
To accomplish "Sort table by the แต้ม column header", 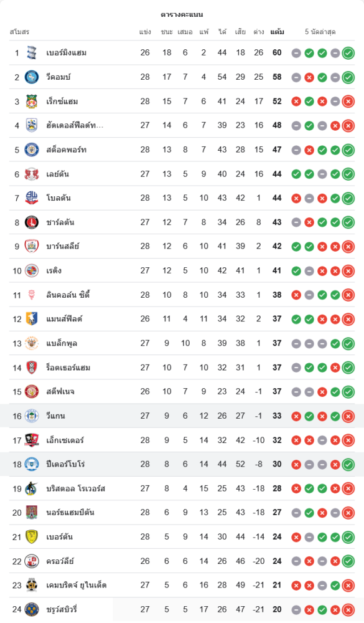I will coord(277,32).
